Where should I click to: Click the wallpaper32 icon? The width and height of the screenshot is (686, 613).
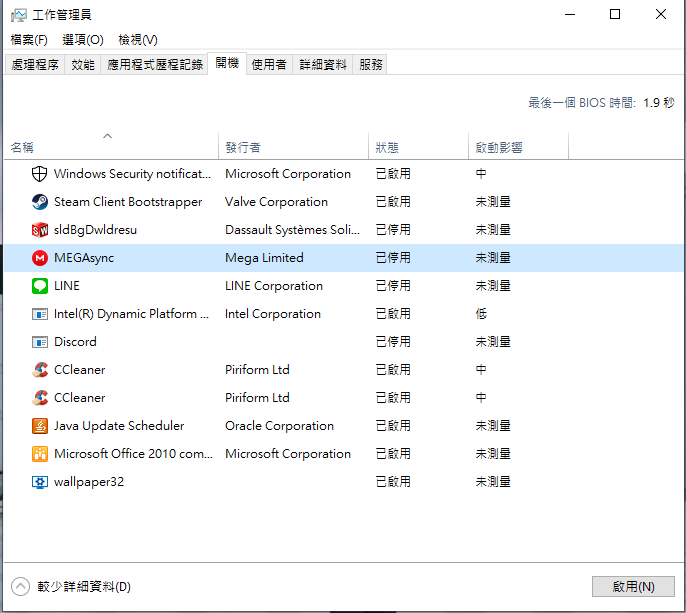point(39,482)
